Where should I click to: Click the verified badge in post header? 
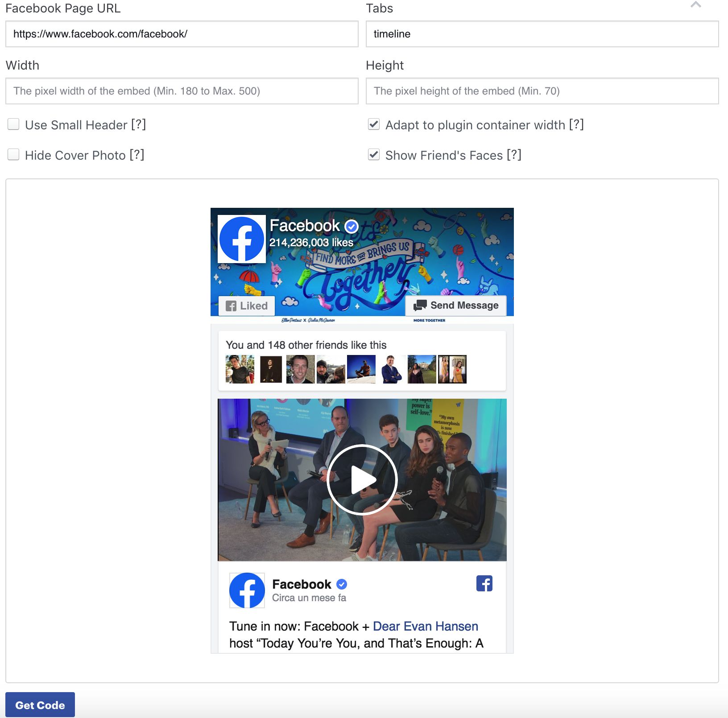(342, 584)
